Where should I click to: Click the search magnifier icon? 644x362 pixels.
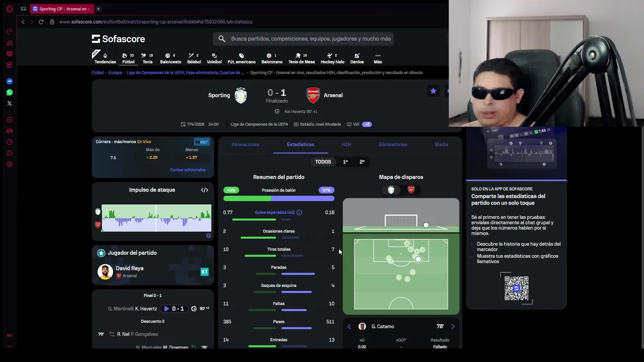pos(222,39)
